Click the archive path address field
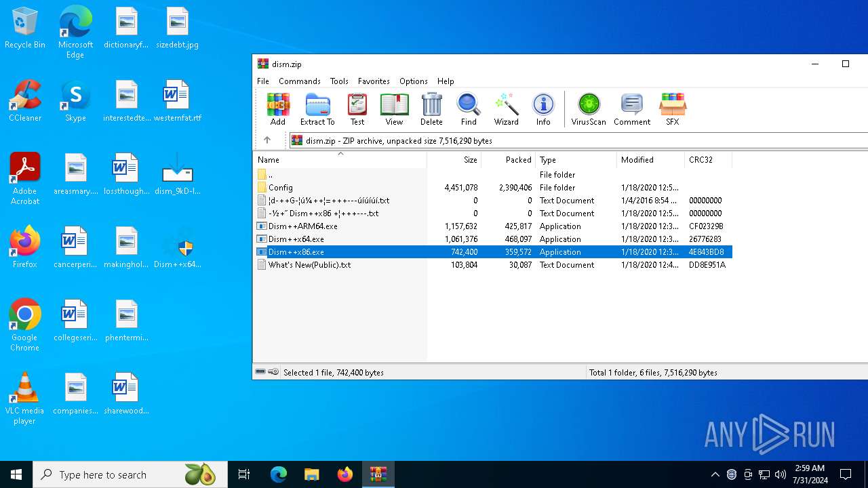This screenshot has height=488, width=868. 578,140
